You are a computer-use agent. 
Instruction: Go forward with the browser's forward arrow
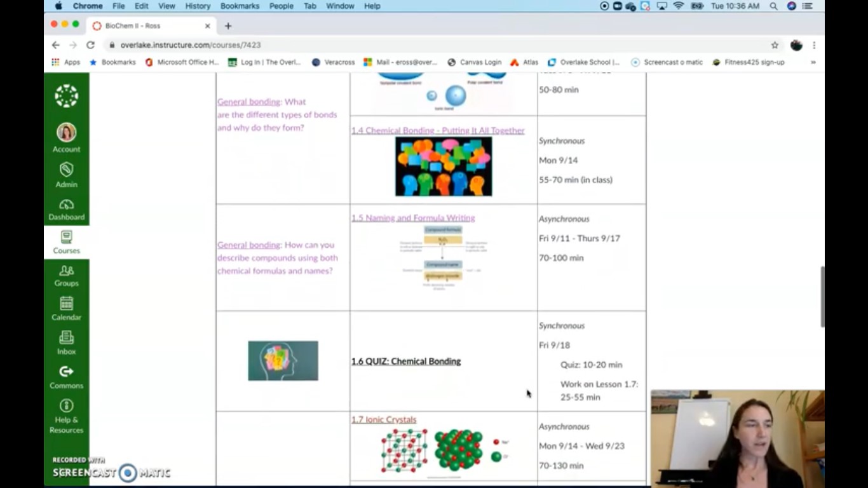pos(72,45)
